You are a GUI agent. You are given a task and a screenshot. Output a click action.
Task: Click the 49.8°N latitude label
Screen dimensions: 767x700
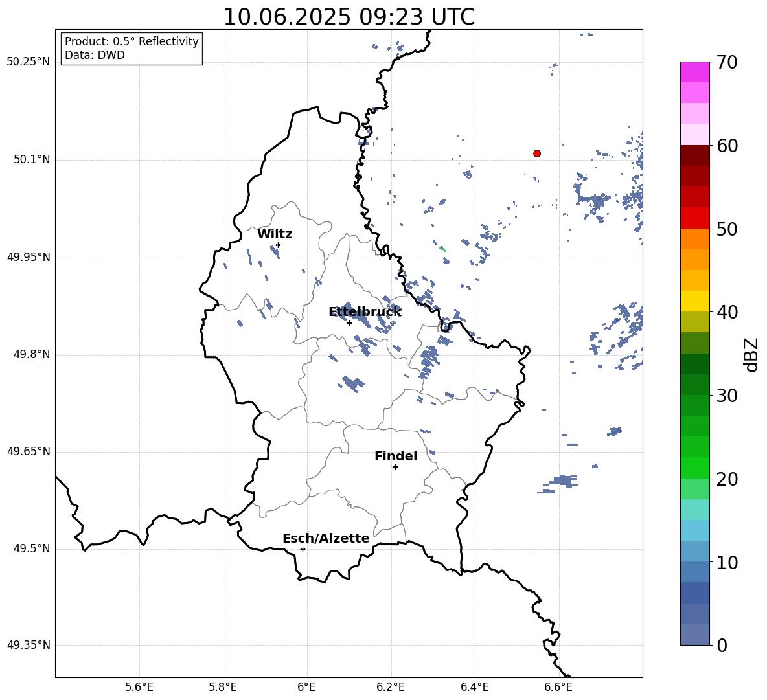(x=32, y=354)
